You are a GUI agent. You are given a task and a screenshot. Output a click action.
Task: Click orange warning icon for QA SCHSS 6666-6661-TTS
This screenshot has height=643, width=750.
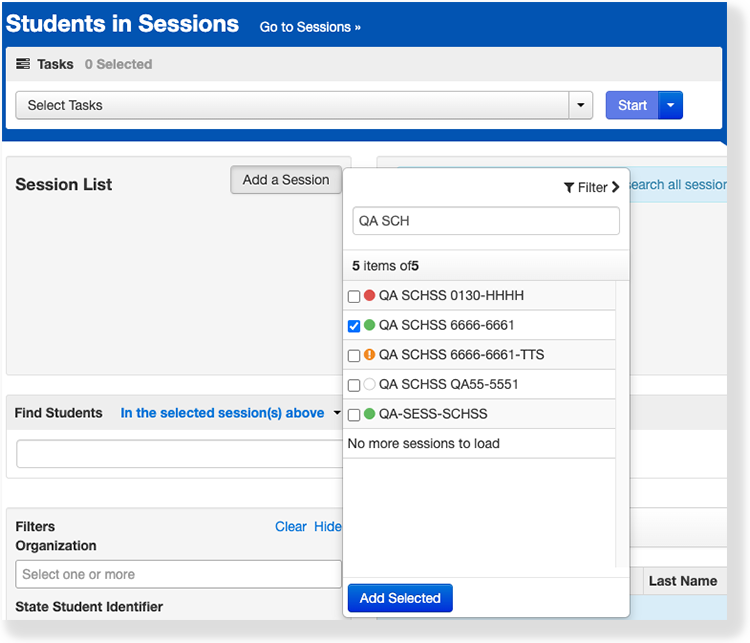369,355
